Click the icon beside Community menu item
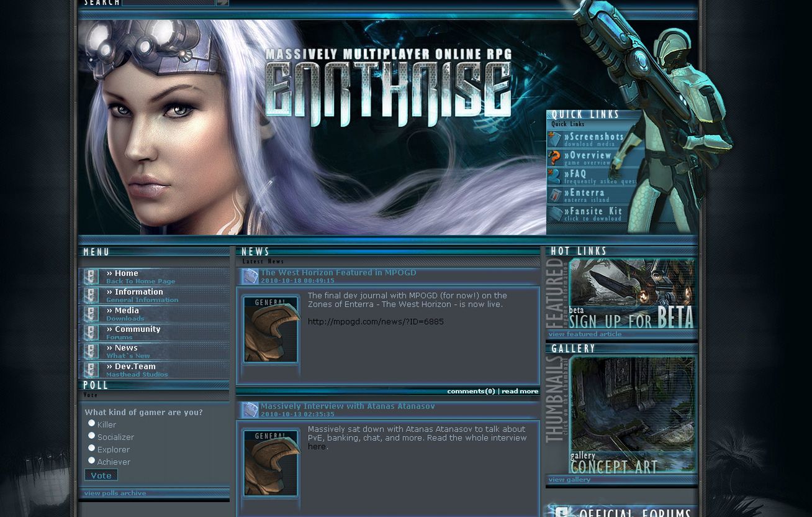 (91, 333)
